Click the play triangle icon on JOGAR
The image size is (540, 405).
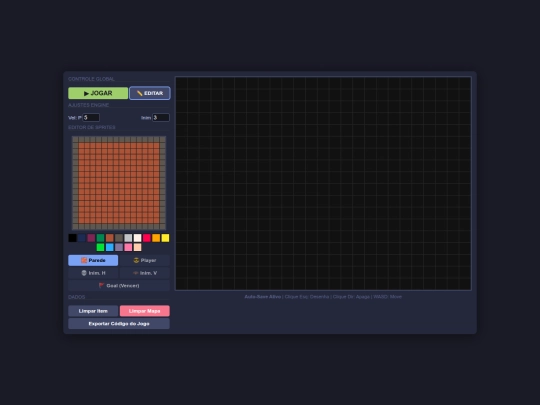point(86,93)
